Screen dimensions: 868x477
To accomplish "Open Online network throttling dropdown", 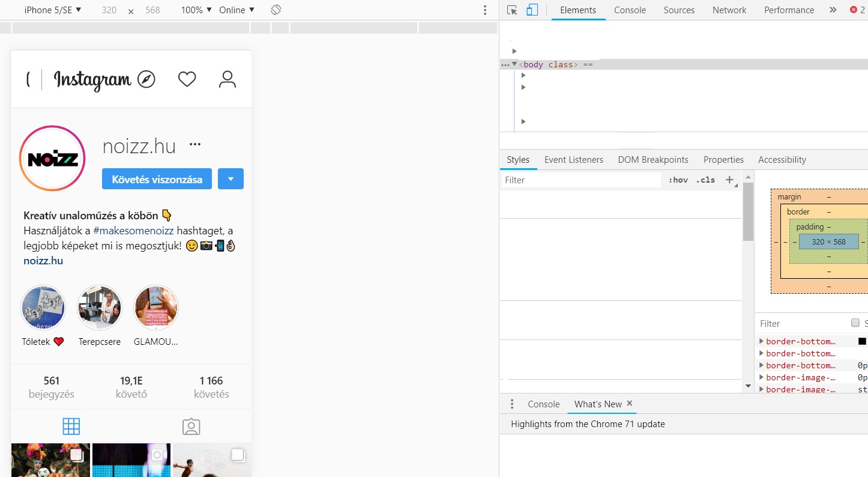I will click(237, 10).
